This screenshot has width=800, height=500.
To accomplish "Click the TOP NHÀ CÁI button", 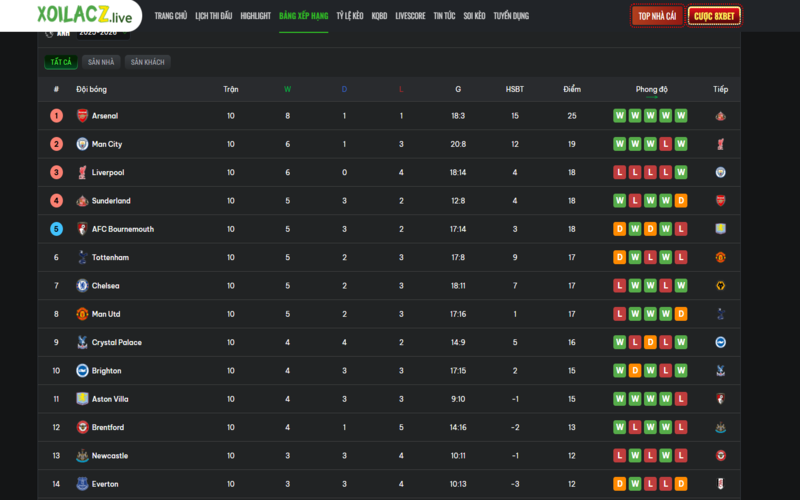I will point(657,17).
